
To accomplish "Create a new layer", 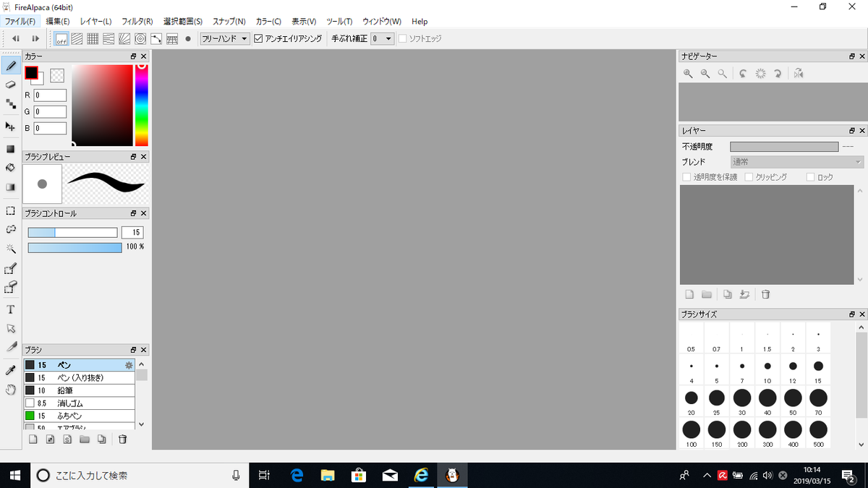I will point(689,294).
